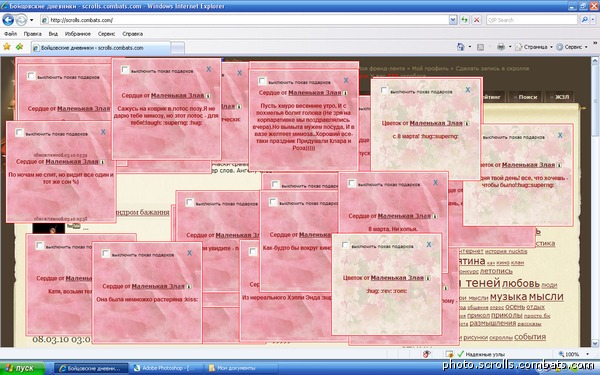
Task: Click the 'события' tag link
Action: (x=530, y=337)
